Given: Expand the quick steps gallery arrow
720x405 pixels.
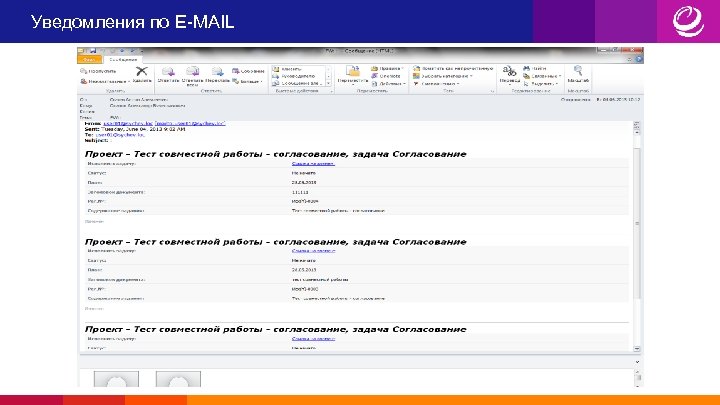Looking at the screenshot, I should [x=328, y=84].
